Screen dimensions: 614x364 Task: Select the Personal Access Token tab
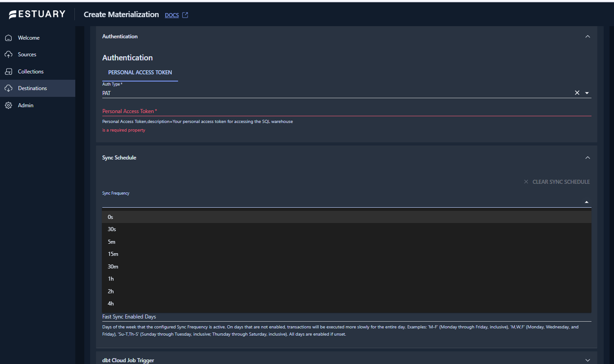click(140, 73)
